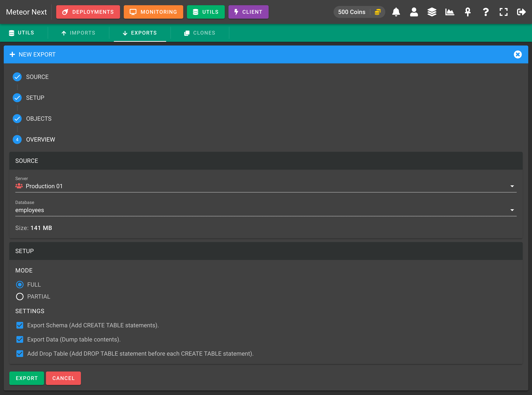Click the Source step checkmark circle
Viewport: 532px width, 395px height.
coord(17,77)
